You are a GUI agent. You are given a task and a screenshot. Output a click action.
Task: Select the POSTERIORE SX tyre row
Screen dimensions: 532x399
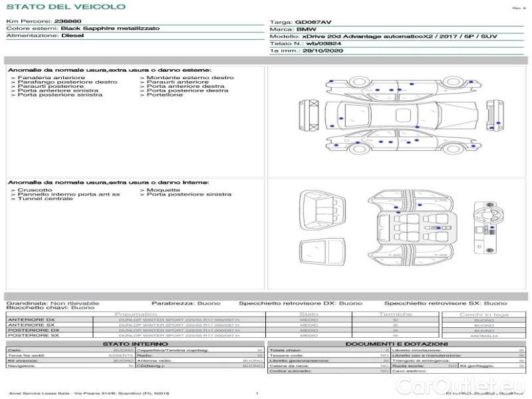point(133,336)
